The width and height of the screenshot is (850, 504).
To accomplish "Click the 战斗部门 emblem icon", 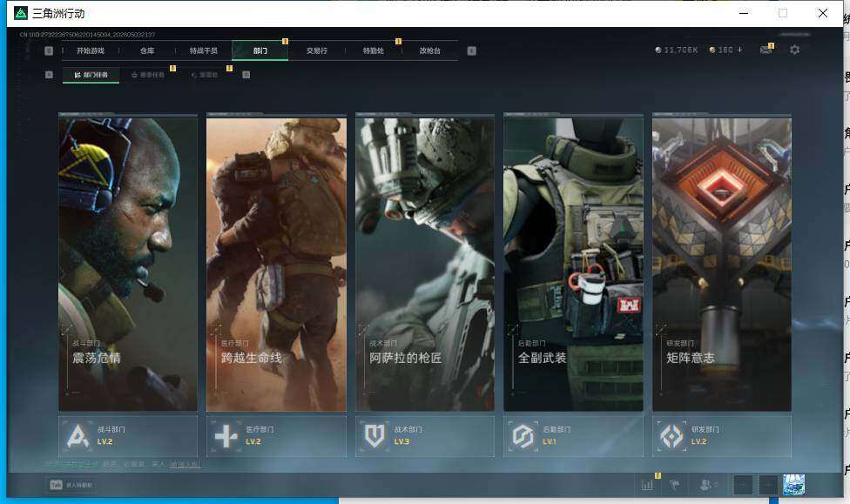I will (78, 436).
